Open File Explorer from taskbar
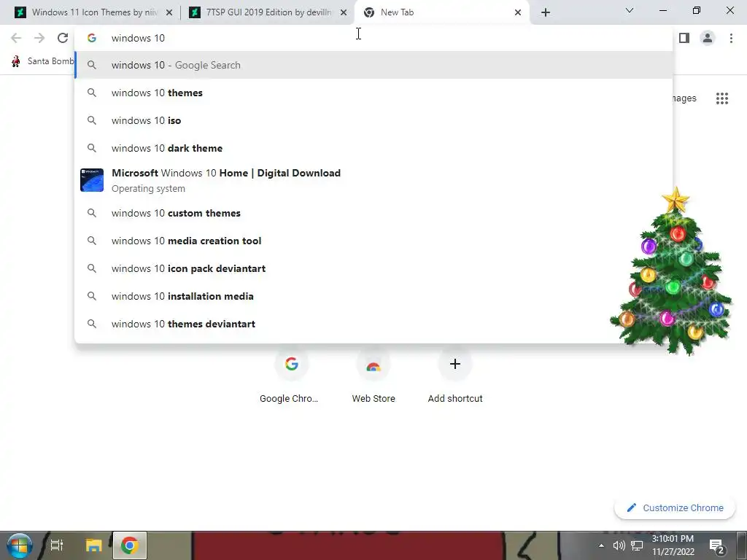Viewport: 747px width, 560px height. (94, 545)
